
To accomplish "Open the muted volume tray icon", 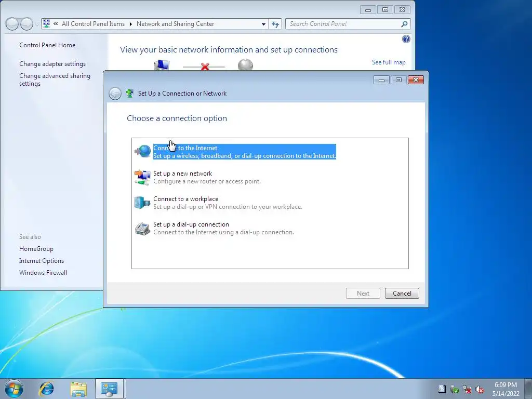I will (x=480, y=390).
